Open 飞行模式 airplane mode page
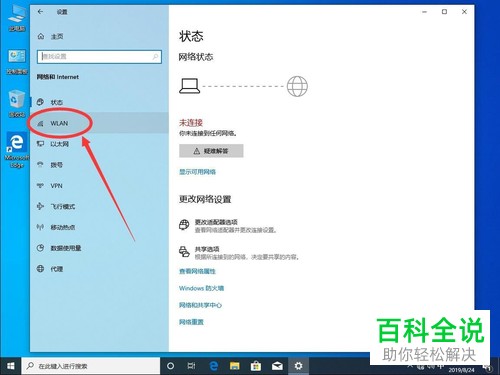Viewport: 500px width, 375px height. [x=99, y=206]
